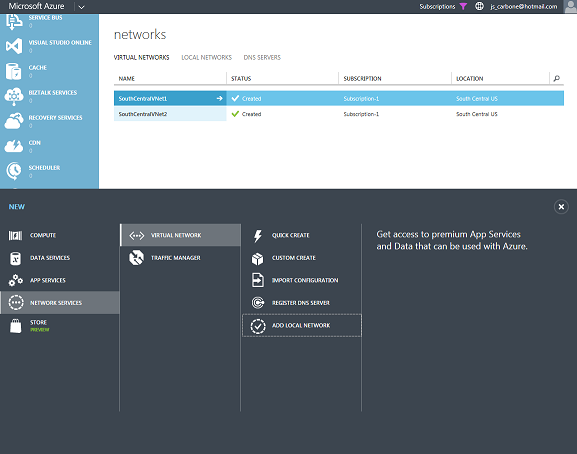Select the App Services gears icon
Screen dimensions: 577x454
point(15,280)
